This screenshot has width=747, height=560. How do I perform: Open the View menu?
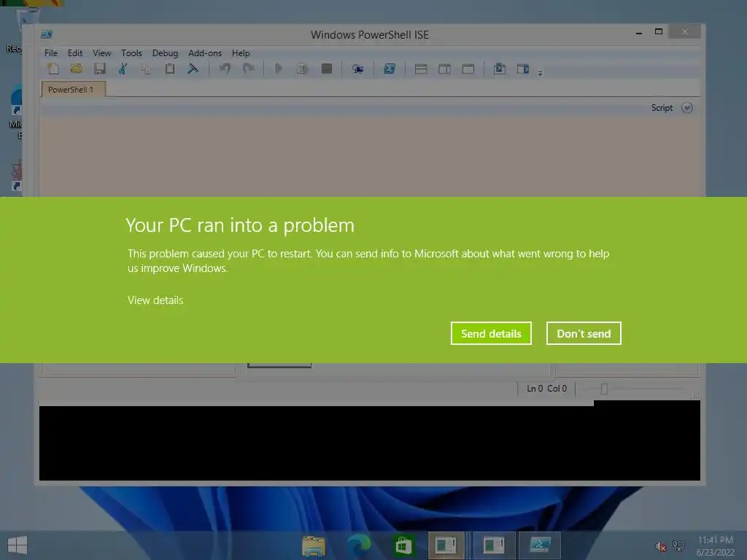[x=102, y=52]
